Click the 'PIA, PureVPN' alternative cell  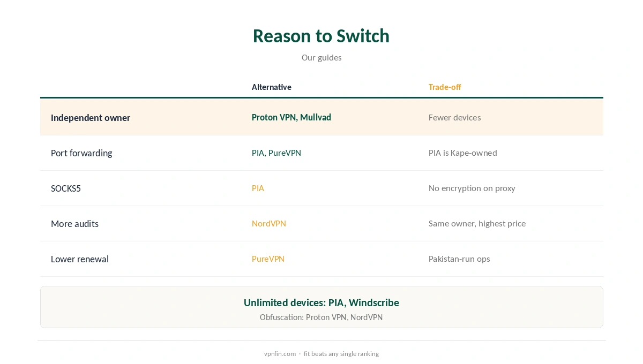[276, 153]
